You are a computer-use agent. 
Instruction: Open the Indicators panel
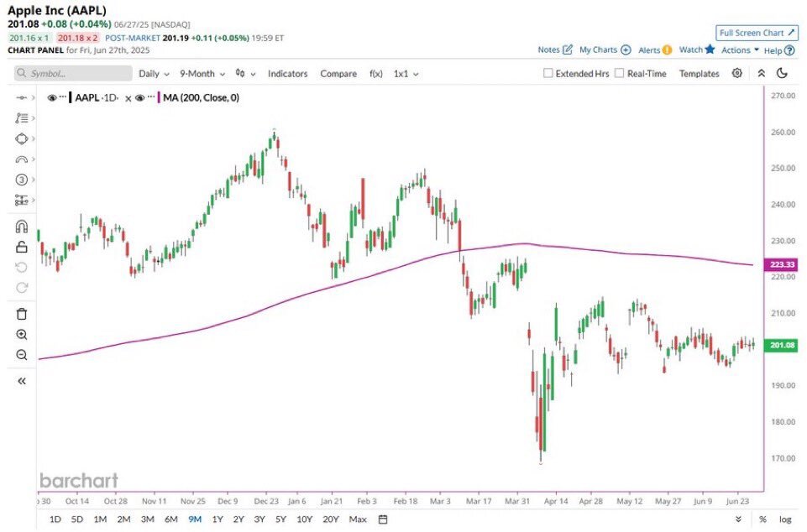pos(288,74)
